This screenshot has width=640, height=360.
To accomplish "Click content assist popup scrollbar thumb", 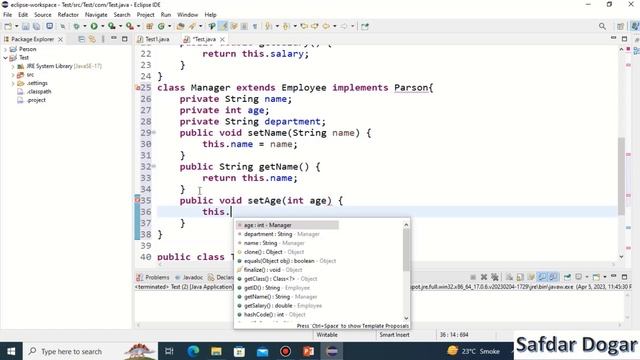I will click(406, 249).
